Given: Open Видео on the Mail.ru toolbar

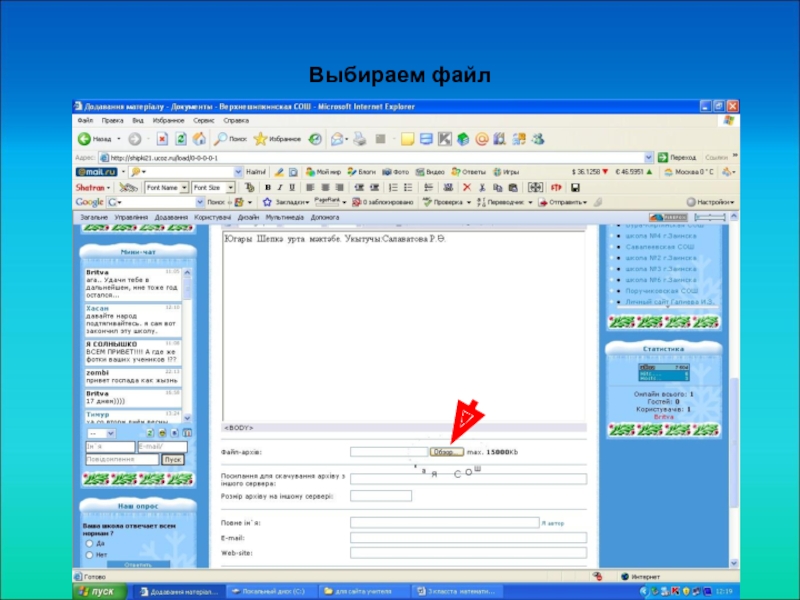Looking at the screenshot, I should click(430, 172).
